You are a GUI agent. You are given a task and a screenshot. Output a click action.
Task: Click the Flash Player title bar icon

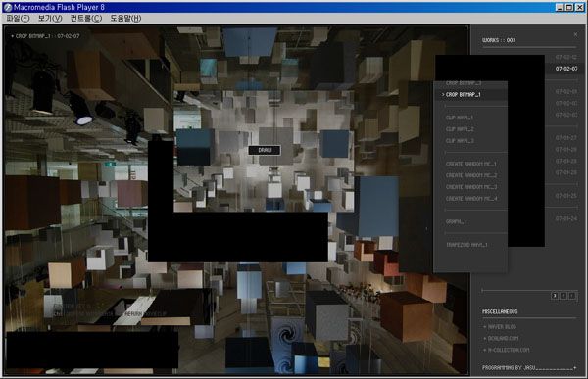click(7, 7)
